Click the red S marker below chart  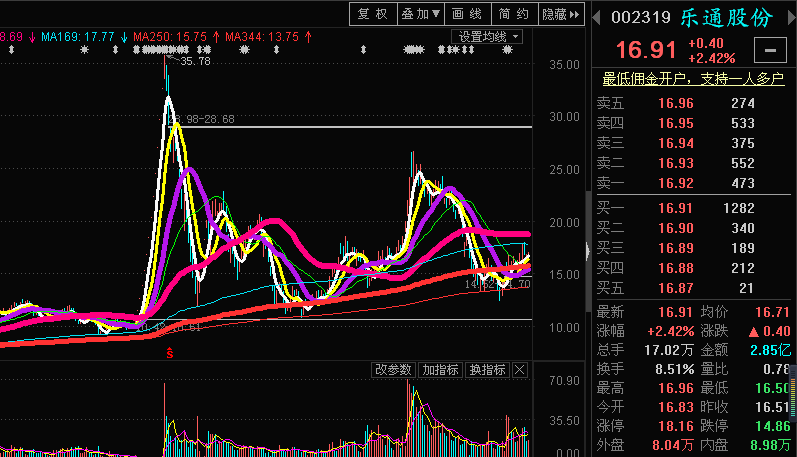(170, 353)
